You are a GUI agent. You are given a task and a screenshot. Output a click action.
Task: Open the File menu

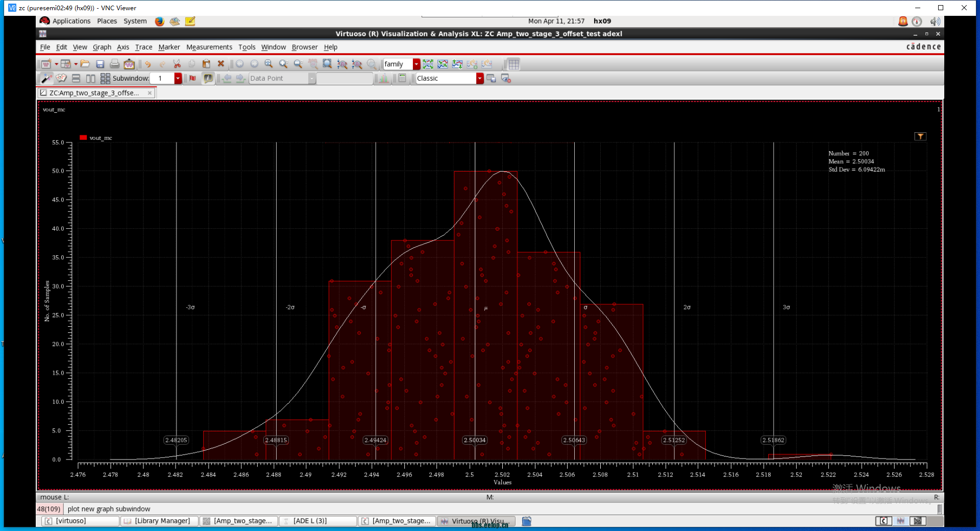pos(45,47)
